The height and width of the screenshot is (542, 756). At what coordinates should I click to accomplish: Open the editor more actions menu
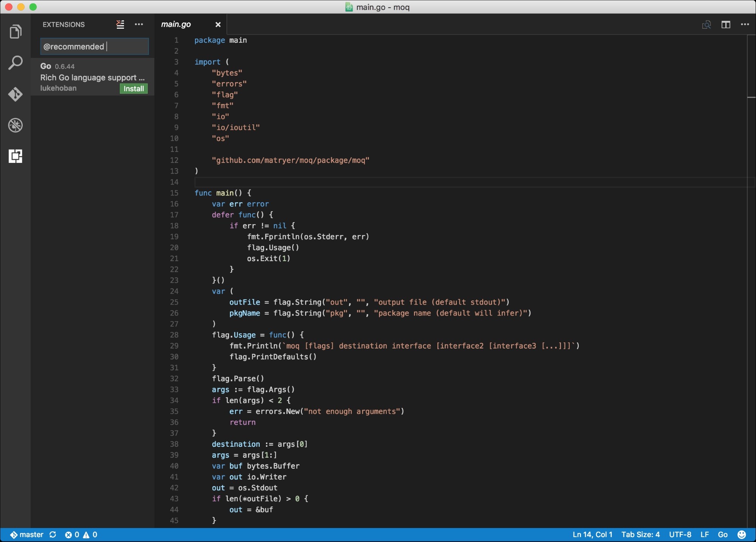point(745,25)
